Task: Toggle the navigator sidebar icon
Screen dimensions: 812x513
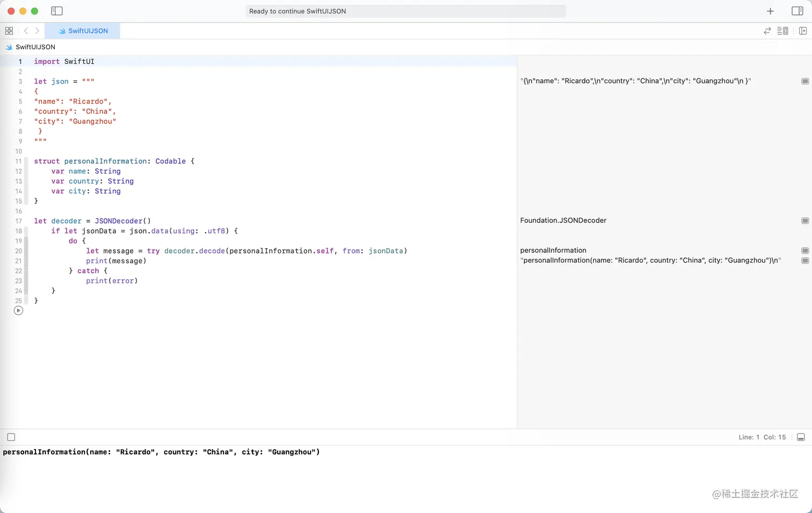Action: click(x=56, y=11)
